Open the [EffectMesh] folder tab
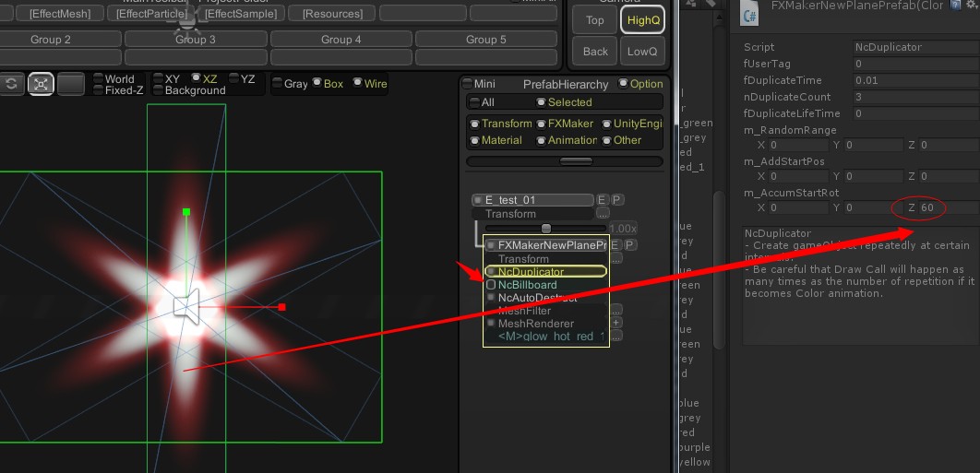980x473 pixels. click(60, 13)
